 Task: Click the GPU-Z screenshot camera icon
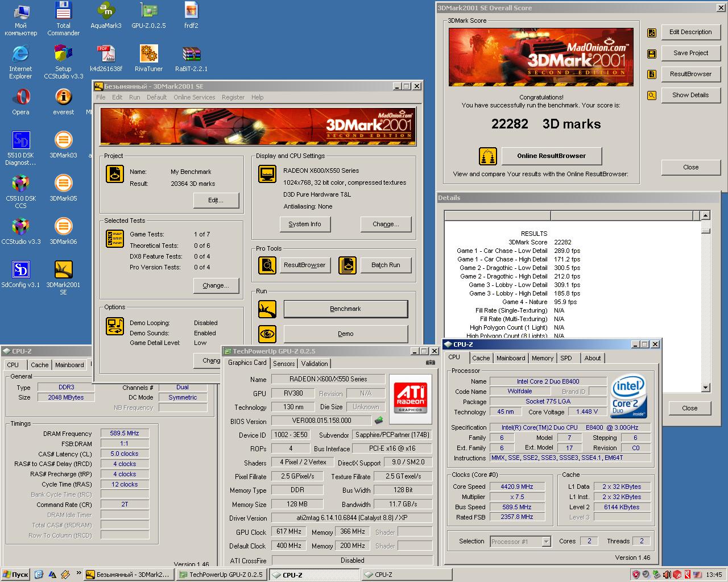(x=430, y=363)
